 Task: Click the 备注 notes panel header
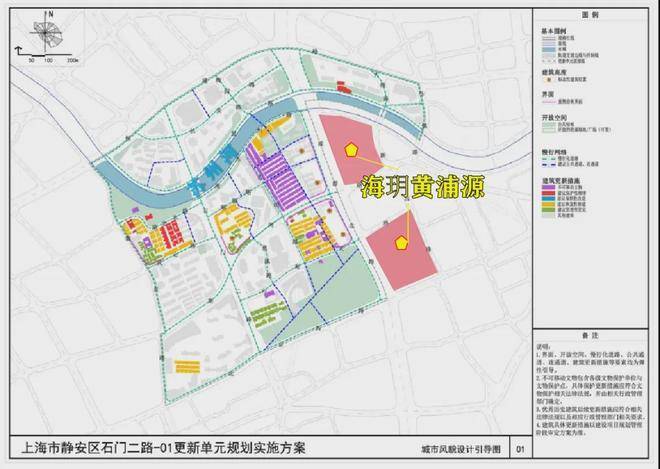pyautogui.click(x=590, y=336)
